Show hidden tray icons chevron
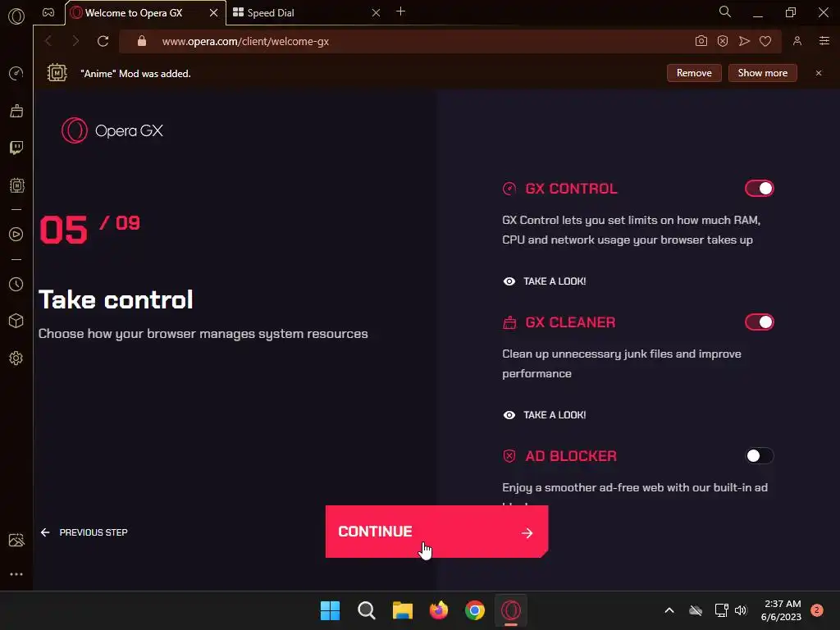The height and width of the screenshot is (630, 840). 669,610
